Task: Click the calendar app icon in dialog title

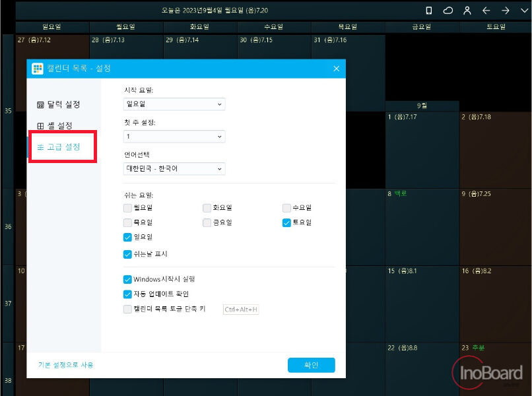Action: (x=38, y=69)
